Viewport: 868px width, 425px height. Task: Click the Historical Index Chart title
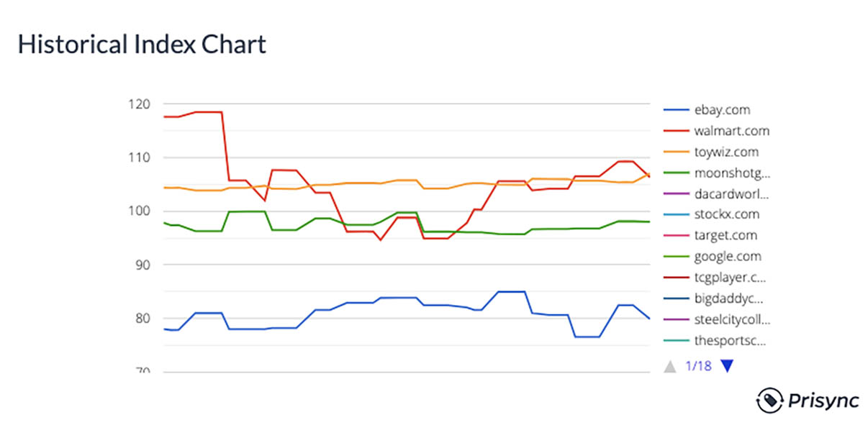pyautogui.click(x=142, y=45)
